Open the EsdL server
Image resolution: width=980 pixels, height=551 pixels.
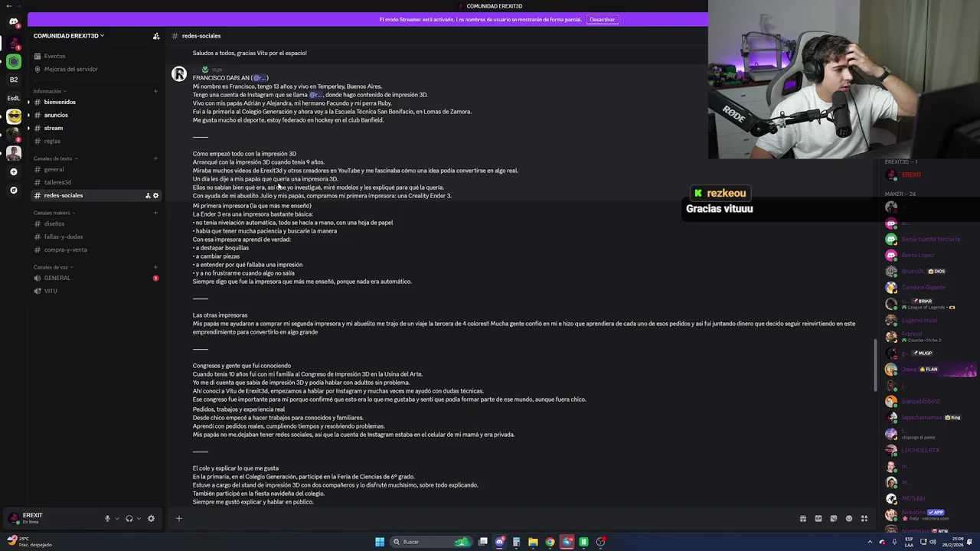pos(14,98)
